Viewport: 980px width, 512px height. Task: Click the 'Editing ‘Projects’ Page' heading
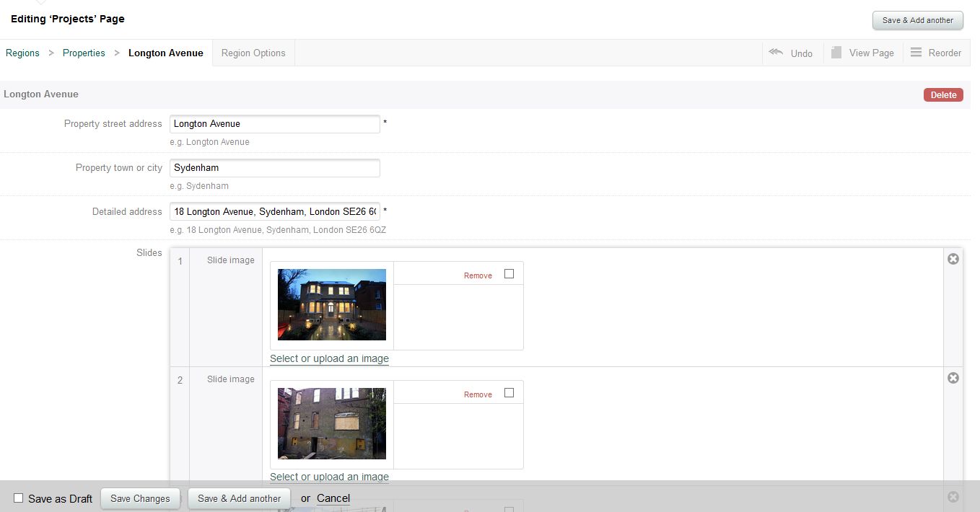point(68,19)
